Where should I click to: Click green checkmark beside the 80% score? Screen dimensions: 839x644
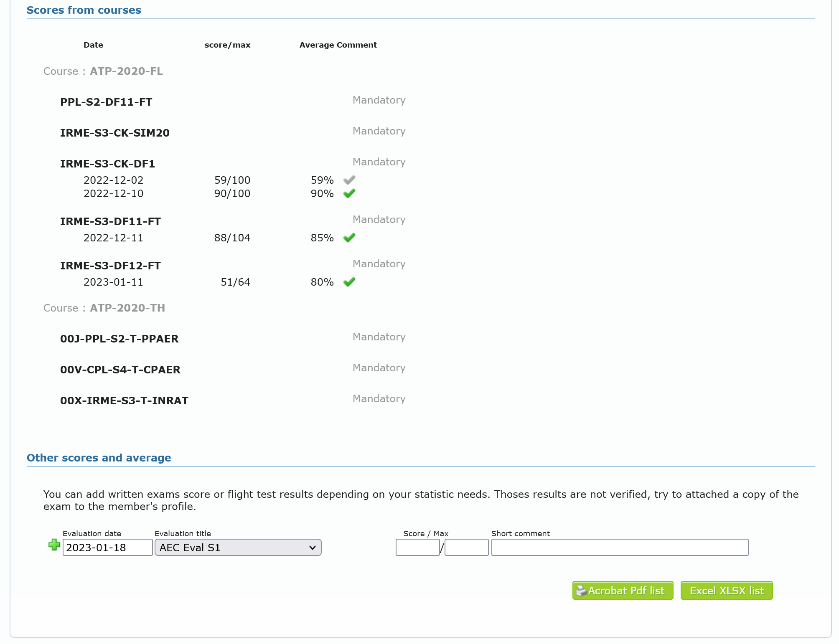pos(349,282)
